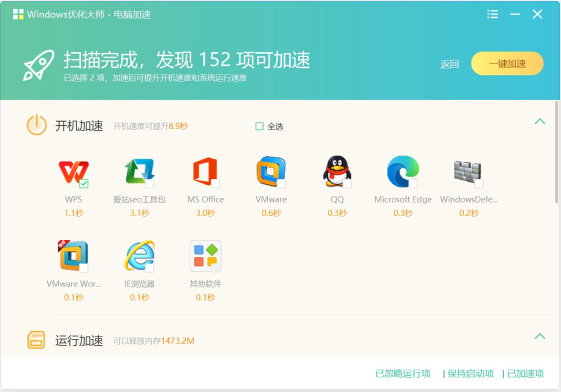Collapse the 运行加速 section
This screenshot has width=561, height=392.
click(x=540, y=336)
